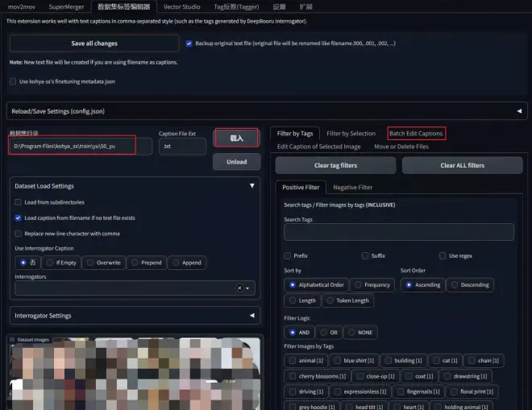The height and width of the screenshot is (410, 532).
Task: Filter images by chain tag
Action: click(x=484, y=361)
